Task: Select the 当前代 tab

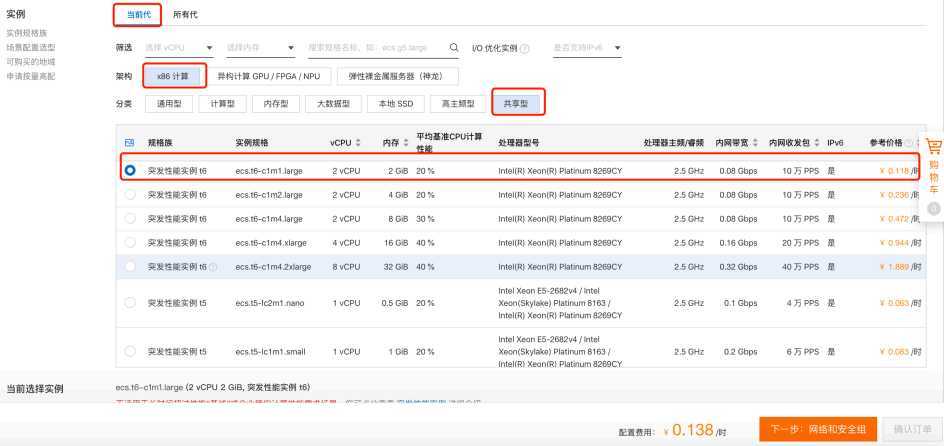Action: tap(138, 14)
